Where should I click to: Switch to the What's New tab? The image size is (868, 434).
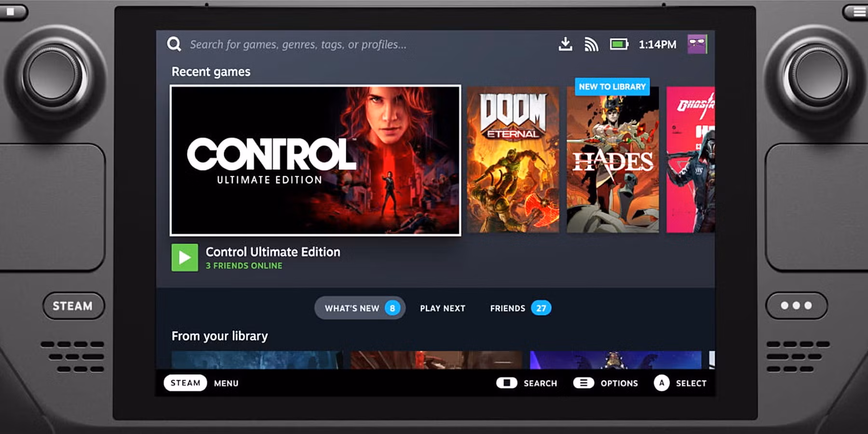360,308
